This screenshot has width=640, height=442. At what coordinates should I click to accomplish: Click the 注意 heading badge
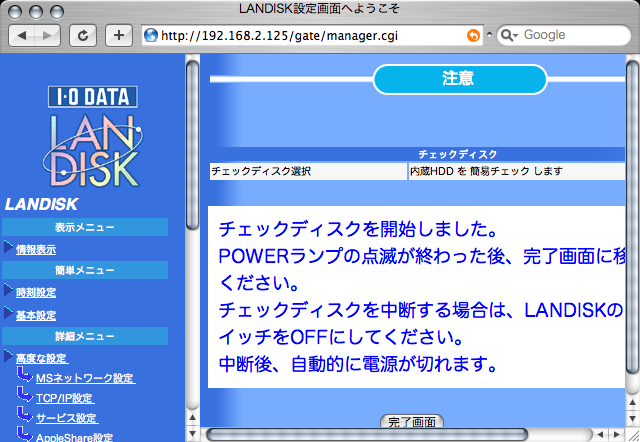[460, 79]
